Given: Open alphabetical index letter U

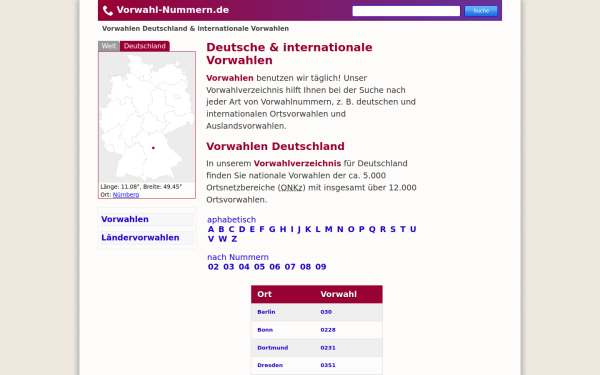Looking at the screenshot, I should click(413, 229).
